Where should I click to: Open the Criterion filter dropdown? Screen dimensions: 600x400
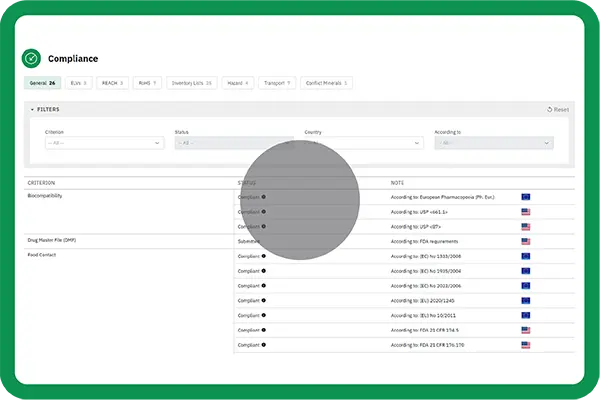[x=104, y=143]
